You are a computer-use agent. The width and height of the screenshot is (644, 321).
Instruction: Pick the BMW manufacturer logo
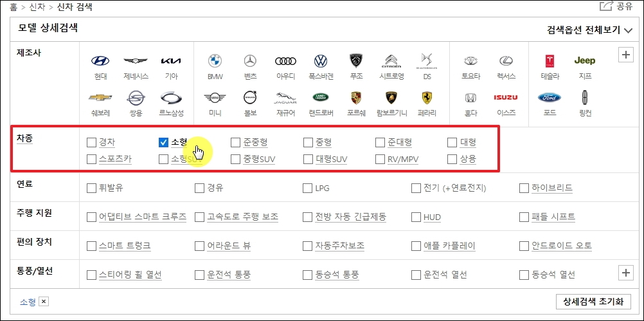tap(215, 61)
